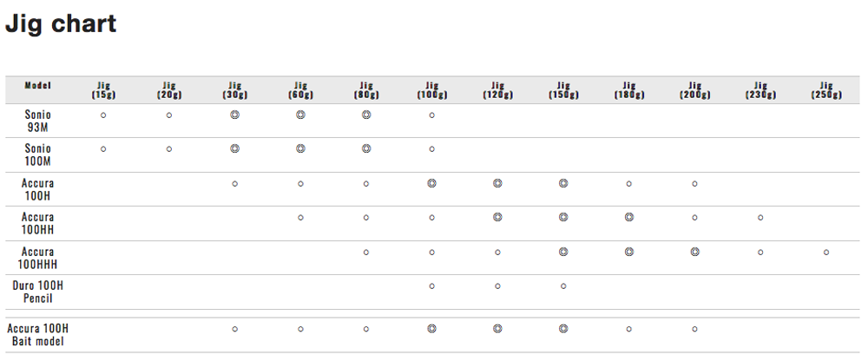Click the Accura 100HH circle at 230g
This screenshot has width=868, height=361.
click(760, 217)
